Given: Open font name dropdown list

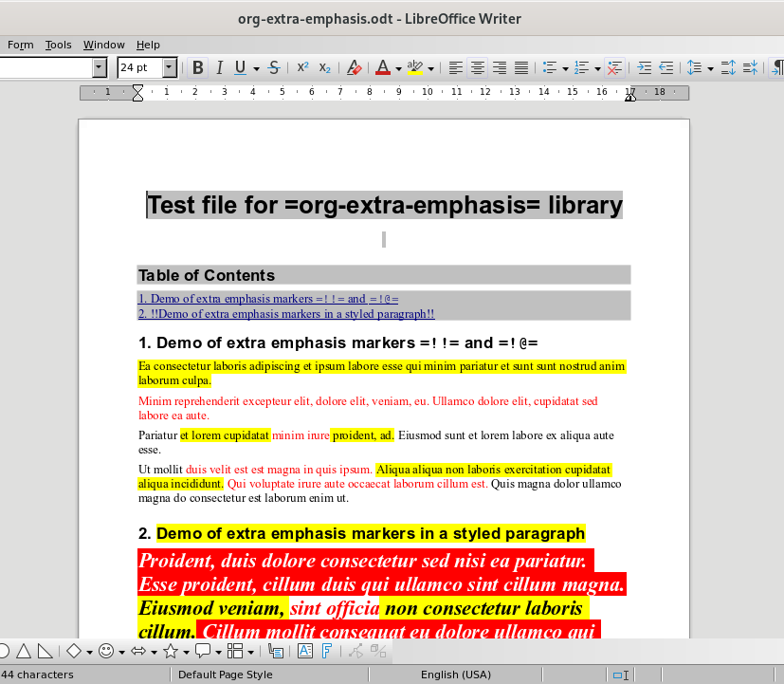Looking at the screenshot, I should [99, 67].
